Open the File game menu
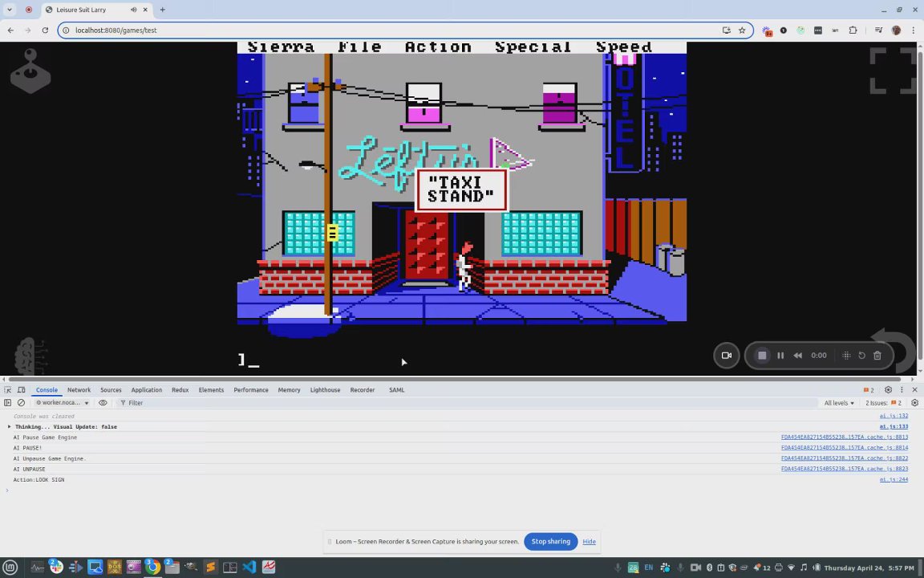Viewport: 924px width, 578px height. (359, 47)
